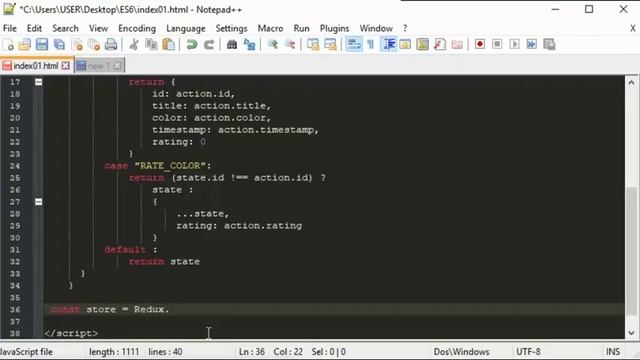This screenshot has height=360, width=640.
Task: Toggle Show indent guide icon
Action: pyautogui.click(x=388, y=44)
